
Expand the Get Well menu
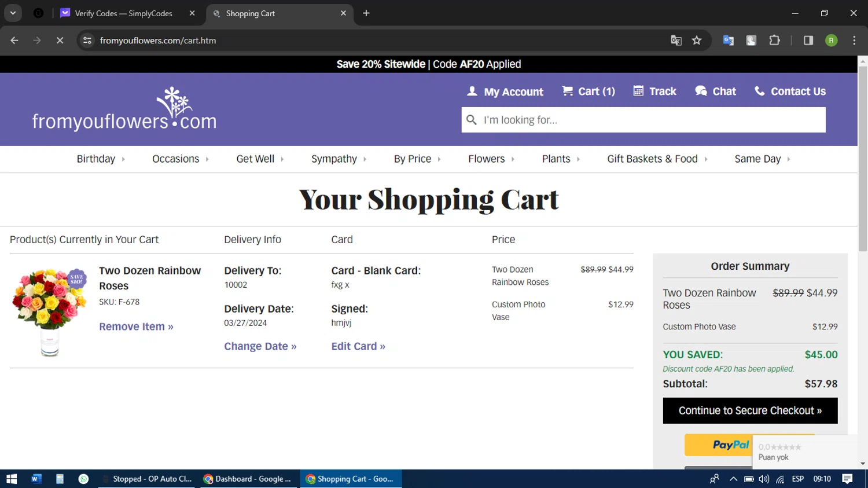pos(260,159)
